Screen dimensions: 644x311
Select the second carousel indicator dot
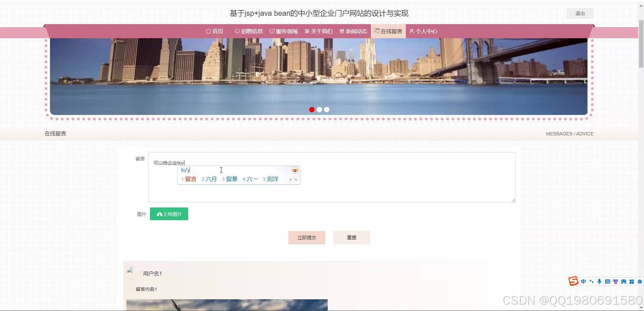[319, 110]
